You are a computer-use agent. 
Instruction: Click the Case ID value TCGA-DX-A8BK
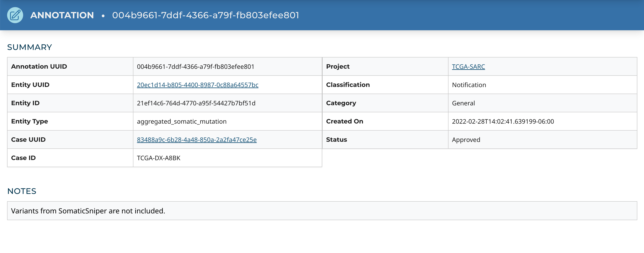pos(159,158)
